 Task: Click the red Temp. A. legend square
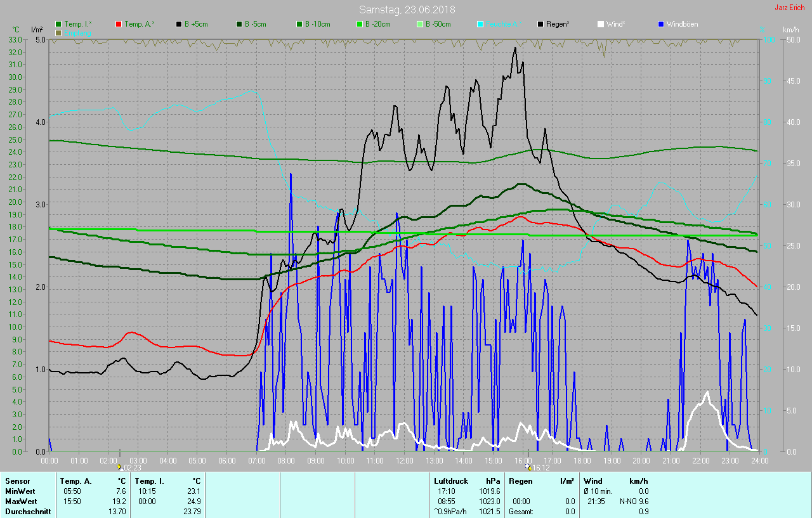[x=119, y=24]
